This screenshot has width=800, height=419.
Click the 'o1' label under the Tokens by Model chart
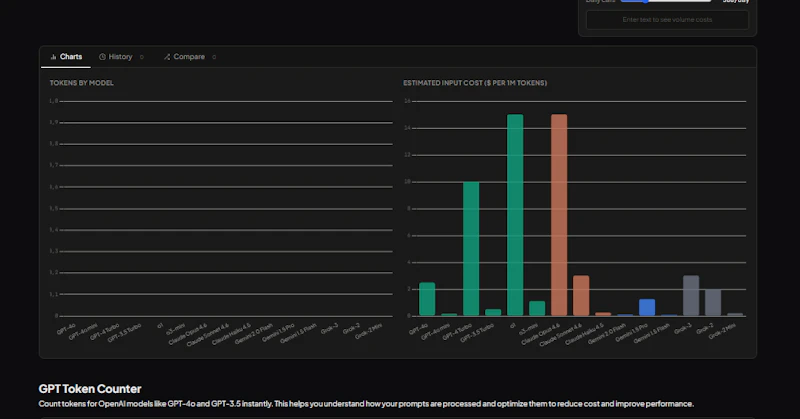[160, 326]
